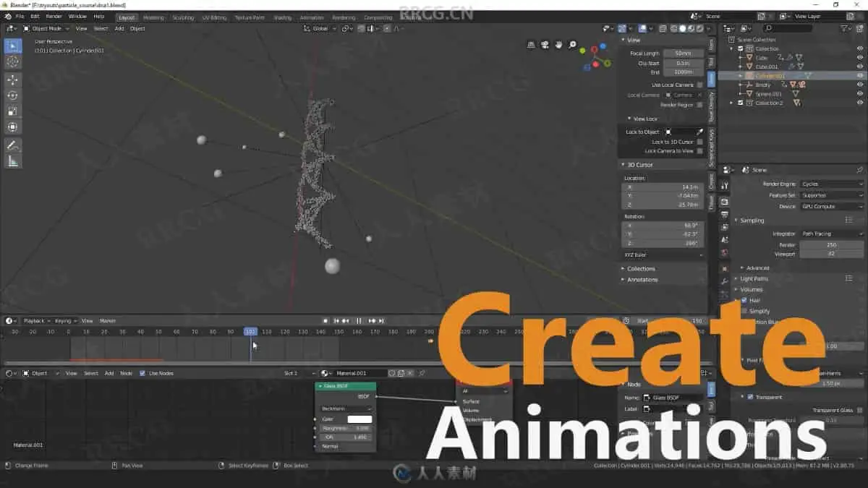Screen dimensions: 868x488
Task: Open the File menu
Action: [x=19, y=16]
